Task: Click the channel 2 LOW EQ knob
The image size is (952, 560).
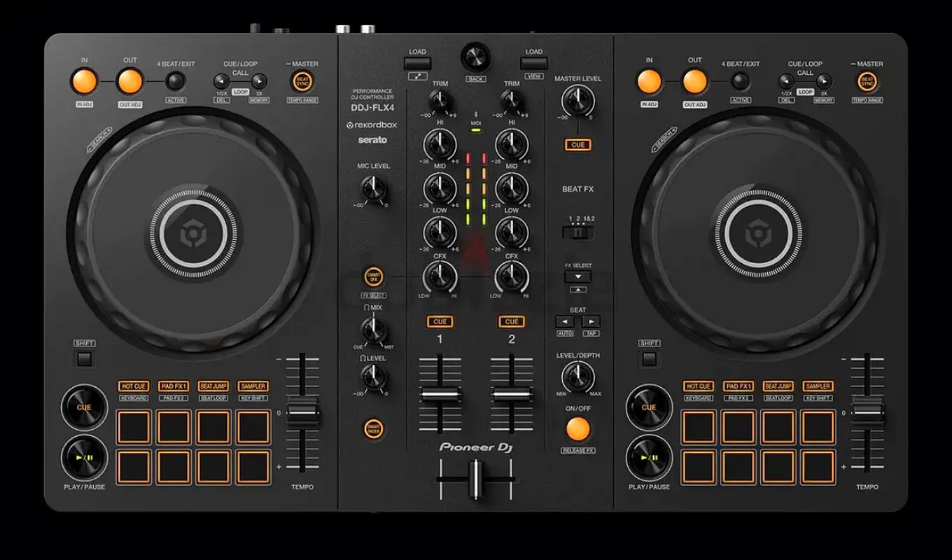Action: pos(512,232)
